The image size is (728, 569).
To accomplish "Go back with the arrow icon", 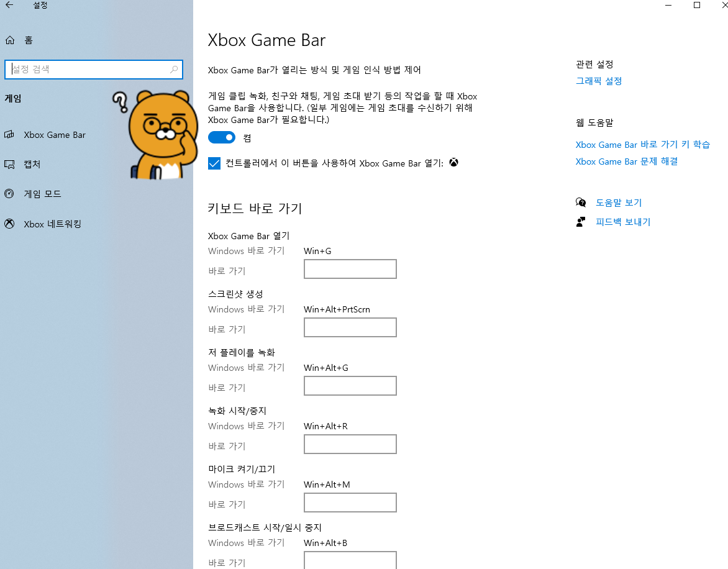I will 9,5.
